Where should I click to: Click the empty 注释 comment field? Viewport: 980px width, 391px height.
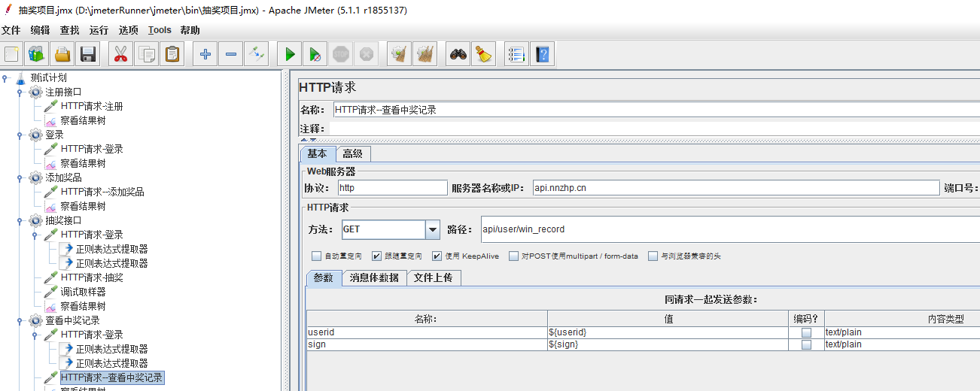[x=655, y=129]
